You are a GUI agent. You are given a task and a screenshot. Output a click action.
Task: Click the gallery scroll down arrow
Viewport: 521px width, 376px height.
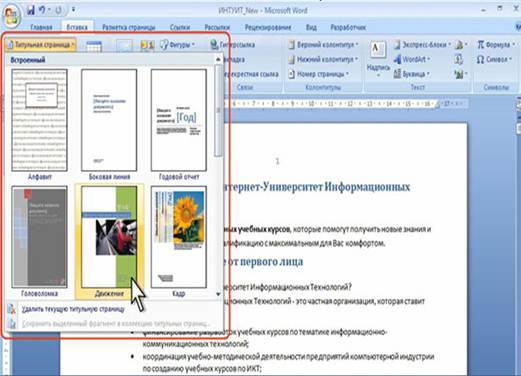click(218, 294)
